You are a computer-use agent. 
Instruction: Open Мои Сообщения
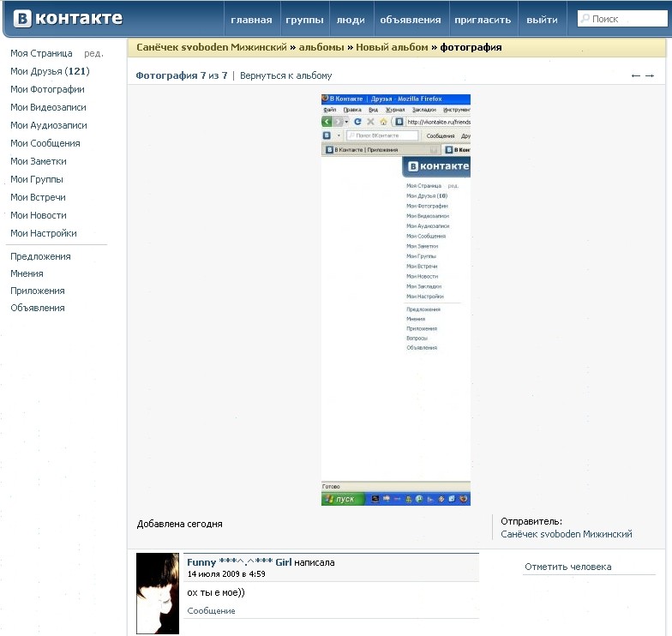(x=45, y=143)
